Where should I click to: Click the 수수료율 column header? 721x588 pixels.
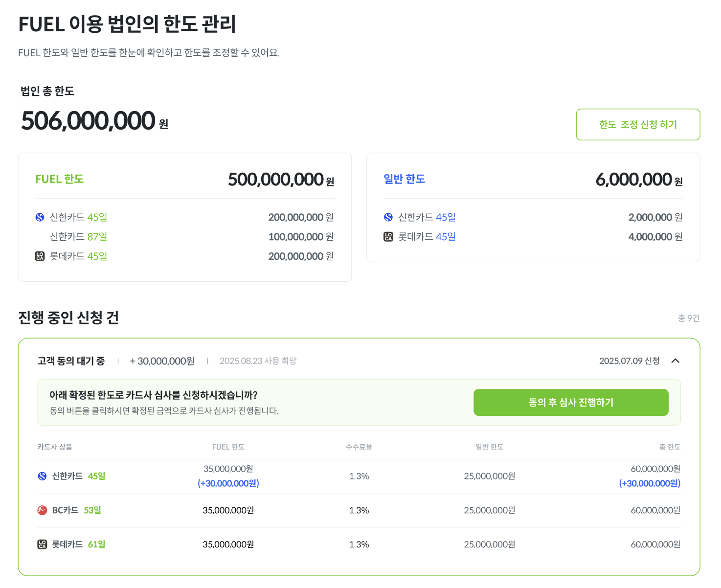point(359,447)
